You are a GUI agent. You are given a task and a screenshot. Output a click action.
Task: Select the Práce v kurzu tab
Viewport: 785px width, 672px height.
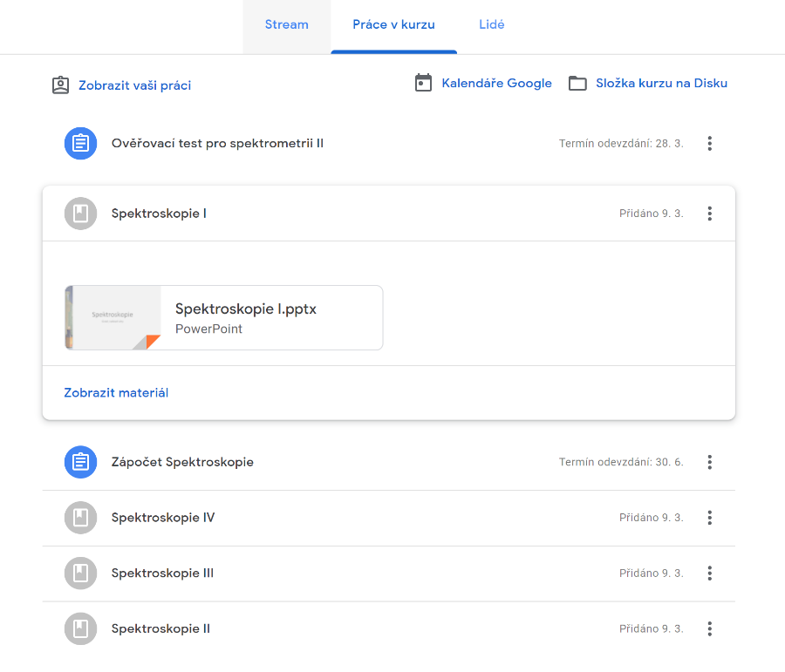393,25
